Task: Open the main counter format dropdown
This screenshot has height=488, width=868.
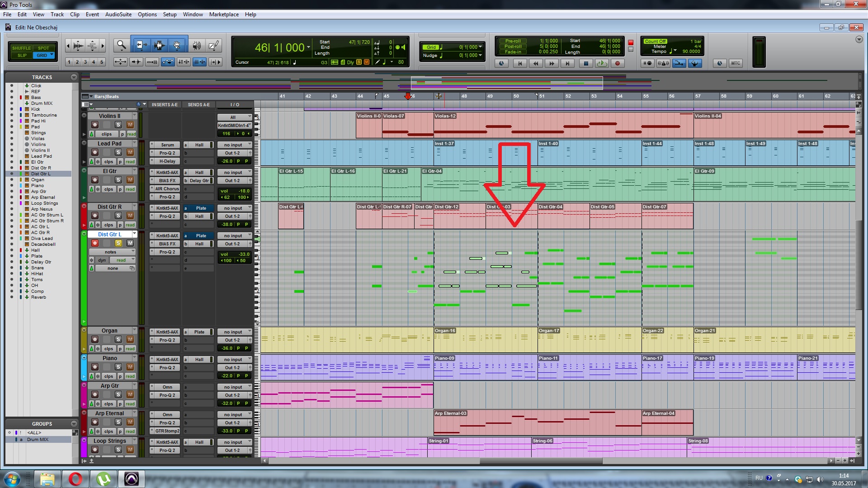Action: [309, 47]
